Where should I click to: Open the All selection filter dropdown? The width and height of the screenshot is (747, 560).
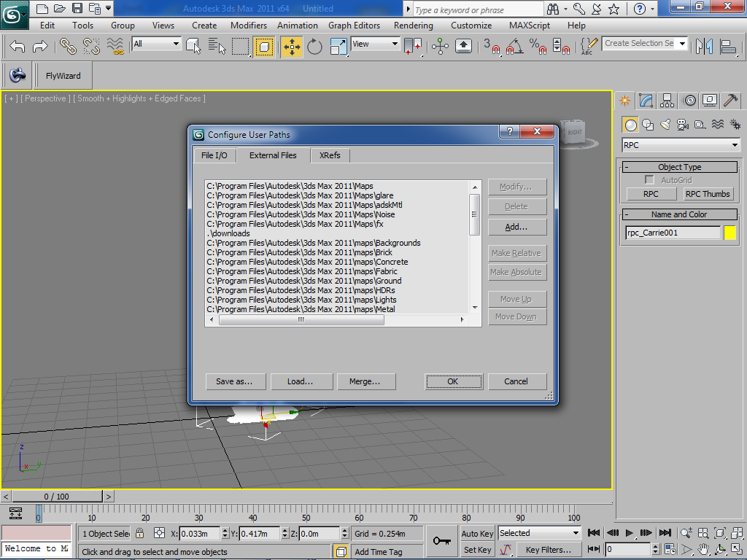tap(156, 44)
